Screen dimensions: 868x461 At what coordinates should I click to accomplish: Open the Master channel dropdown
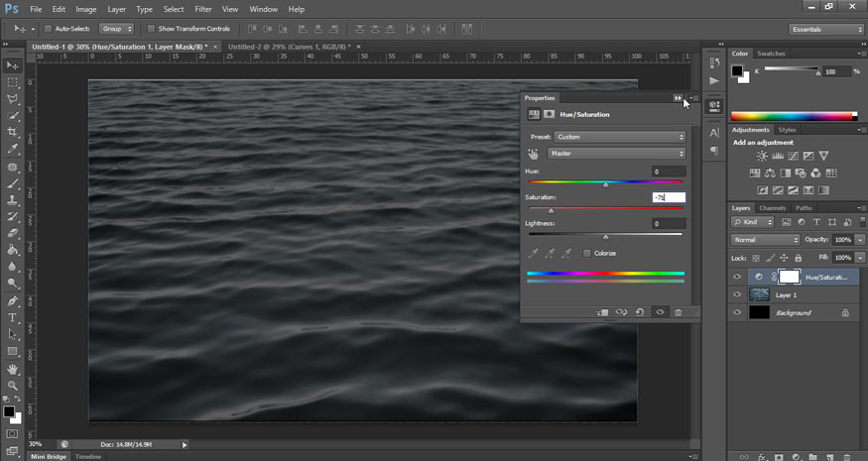[615, 154]
